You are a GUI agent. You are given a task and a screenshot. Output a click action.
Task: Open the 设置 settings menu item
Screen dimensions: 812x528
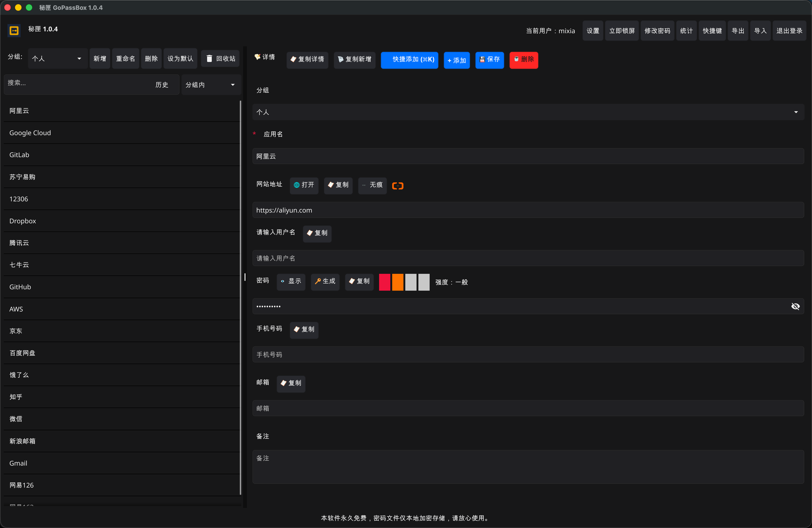coord(593,31)
